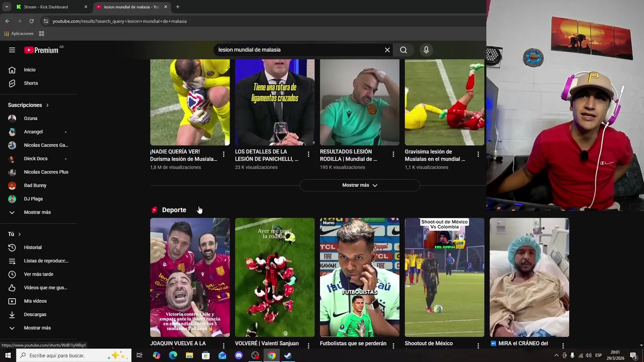Open options for Shootout de México short
This screenshot has height=362, width=644.
[x=478, y=346]
